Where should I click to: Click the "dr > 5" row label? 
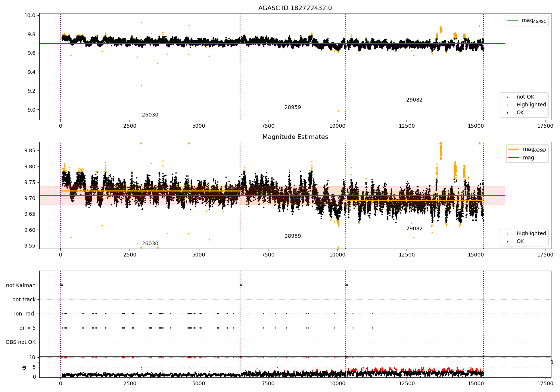point(28,328)
